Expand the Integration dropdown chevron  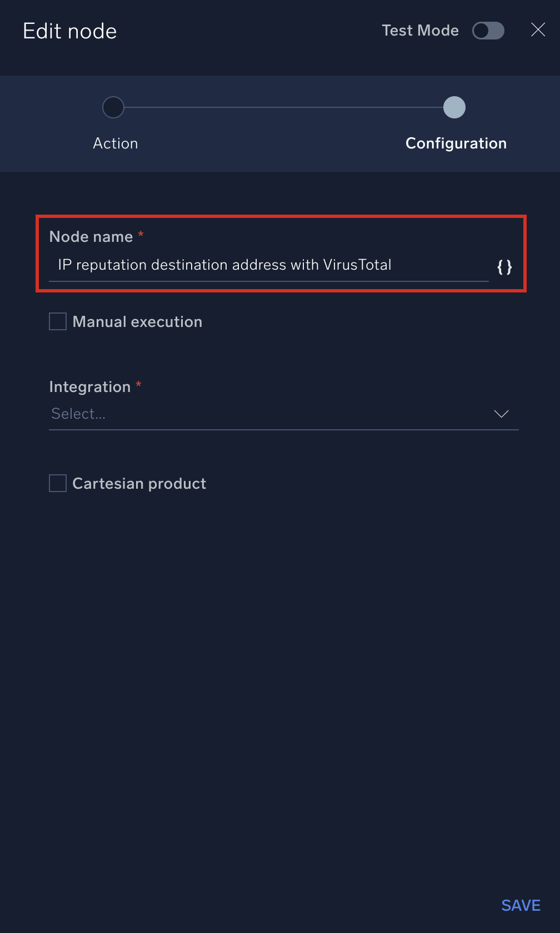pyautogui.click(x=501, y=414)
